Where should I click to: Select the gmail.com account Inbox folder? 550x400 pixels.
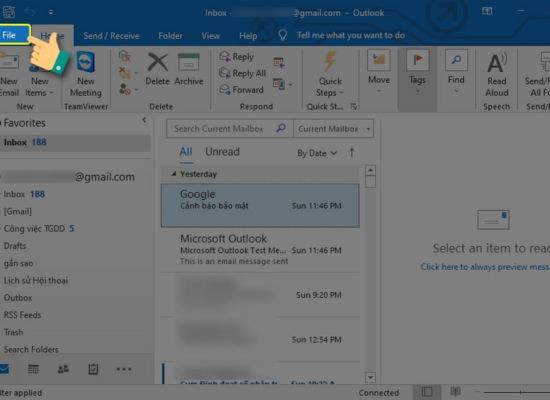click(x=75, y=194)
